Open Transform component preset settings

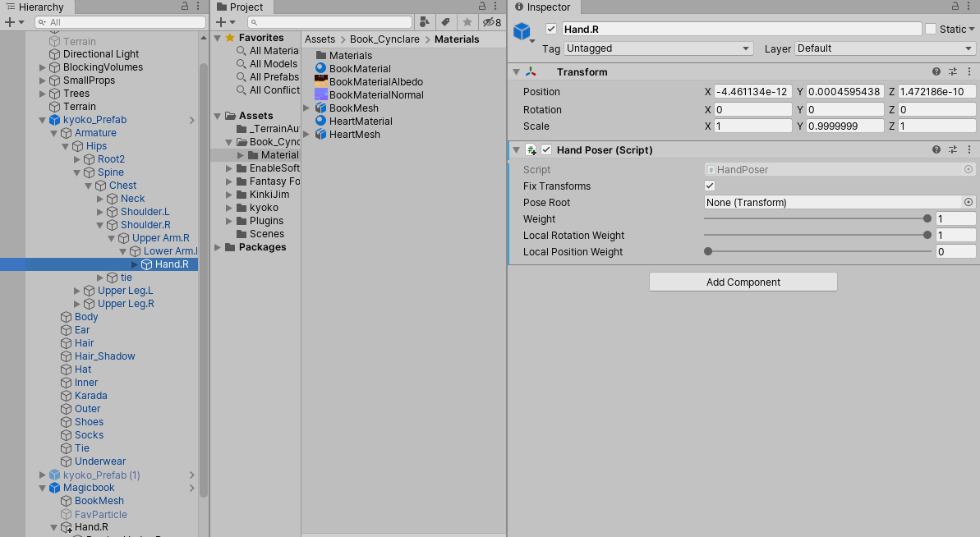tap(953, 71)
